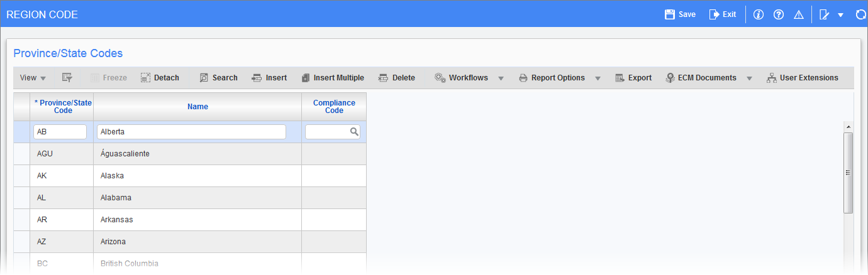Click the AB province code input field
868x275 pixels.
tap(60, 132)
